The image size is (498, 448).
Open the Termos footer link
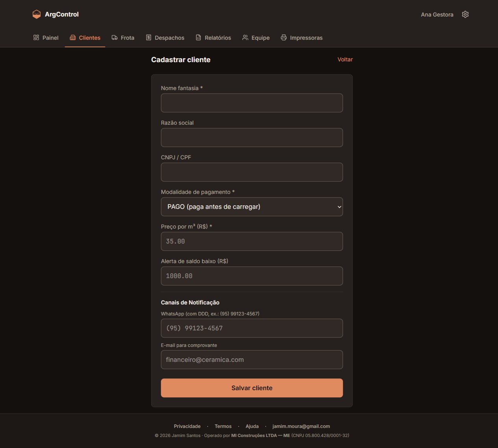pos(223,426)
